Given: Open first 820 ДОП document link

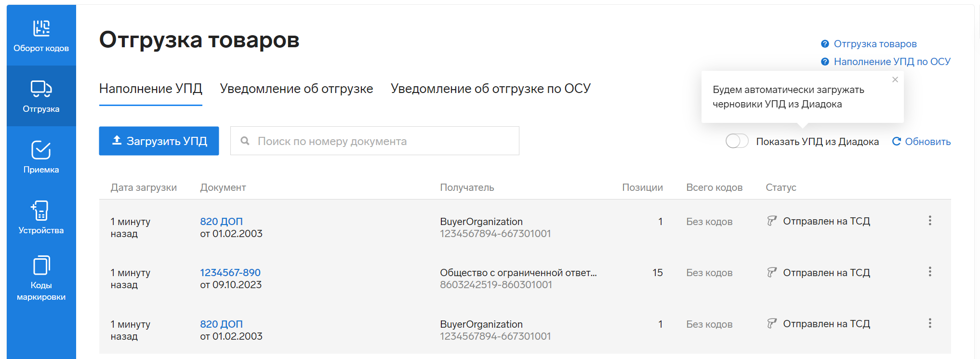Looking at the screenshot, I should tap(221, 222).
